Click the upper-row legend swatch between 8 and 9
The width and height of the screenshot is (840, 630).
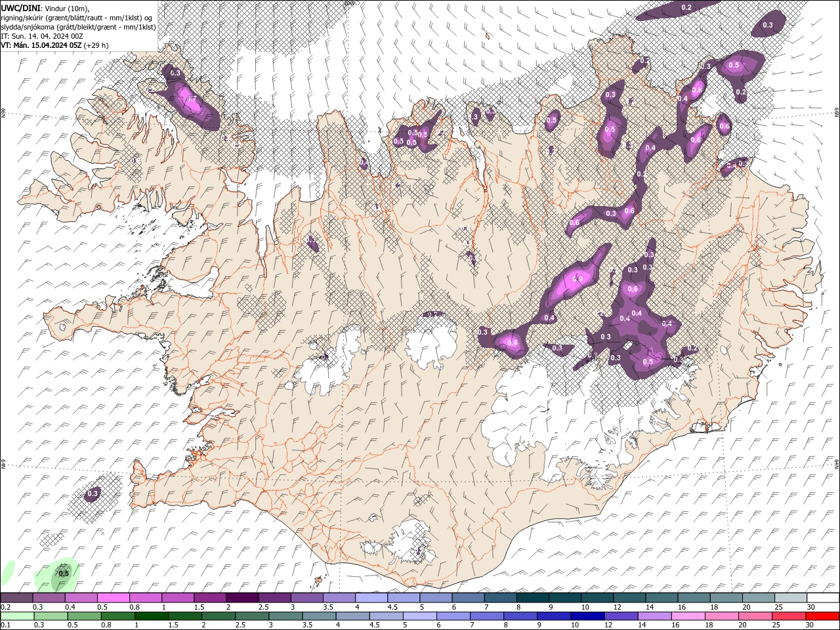tap(532, 598)
